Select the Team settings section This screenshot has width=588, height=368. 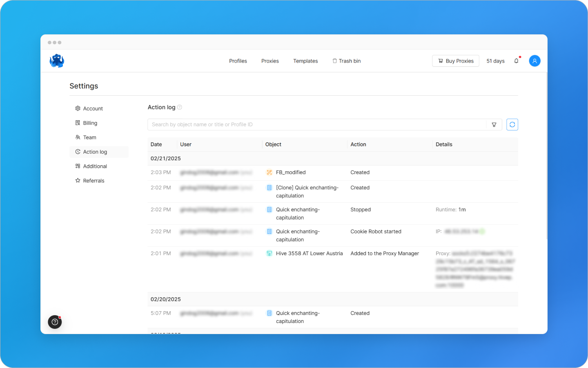(90, 137)
